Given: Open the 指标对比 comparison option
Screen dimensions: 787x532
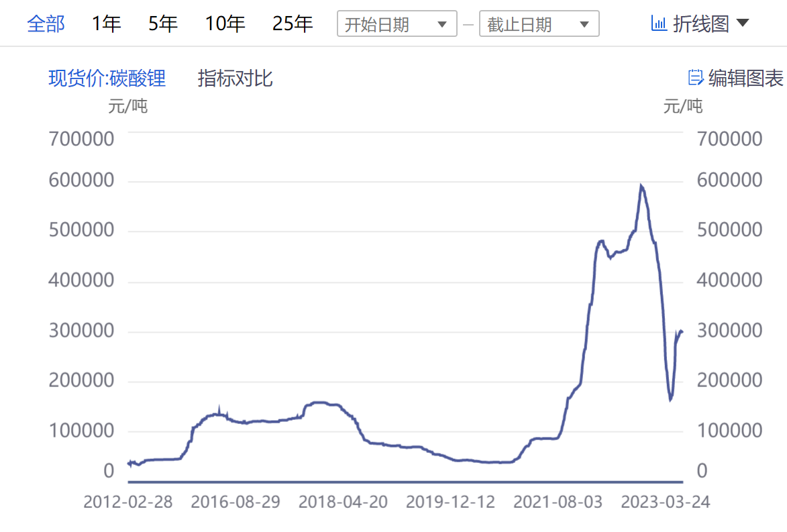Looking at the screenshot, I should 234,78.
